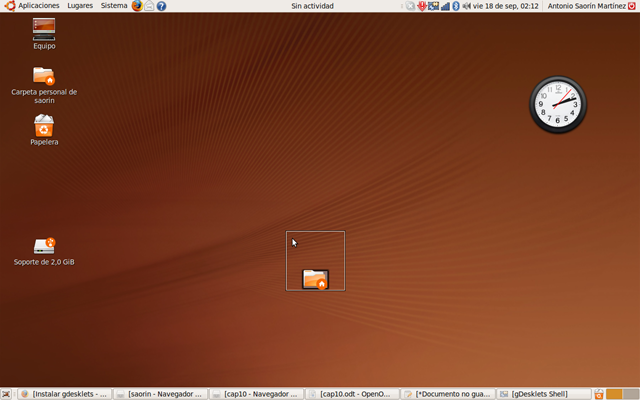Open the Sistema menu

(114, 6)
